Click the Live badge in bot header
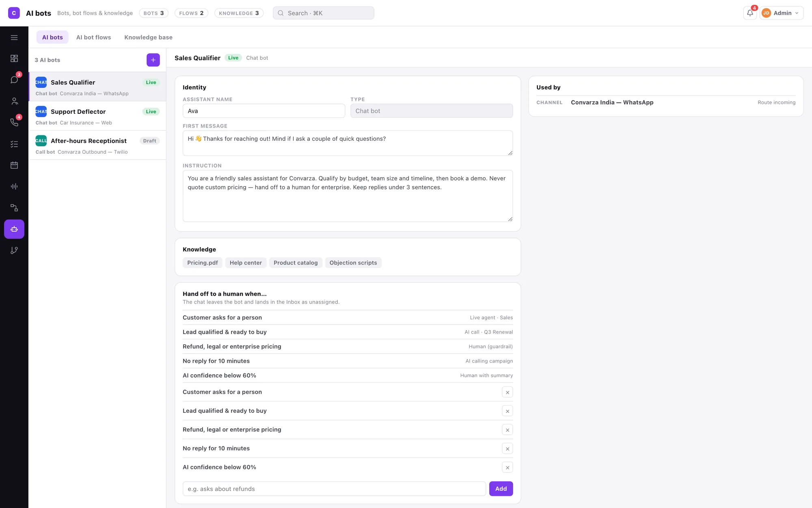This screenshot has width=812, height=508. coord(233,58)
